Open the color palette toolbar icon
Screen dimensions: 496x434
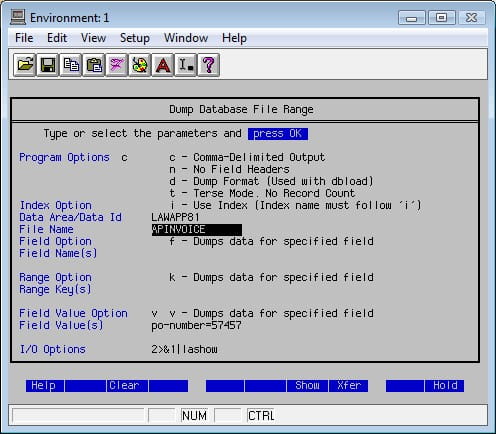140,65
